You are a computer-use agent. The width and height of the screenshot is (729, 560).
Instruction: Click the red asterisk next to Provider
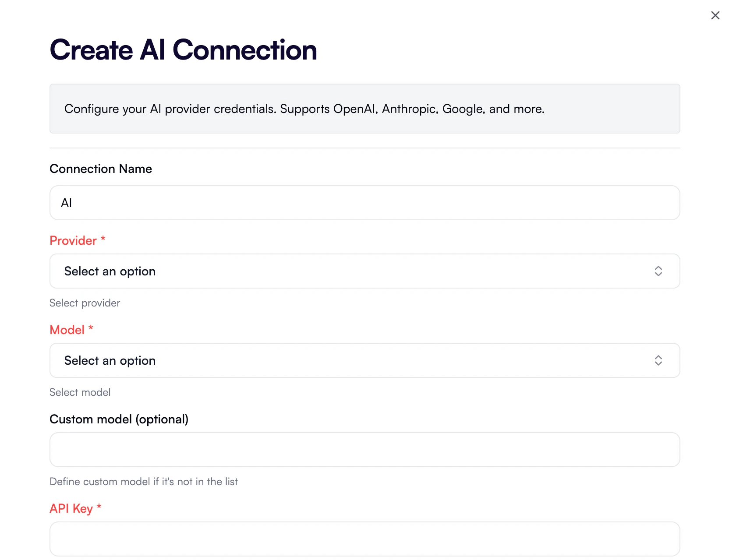(103, 240)
